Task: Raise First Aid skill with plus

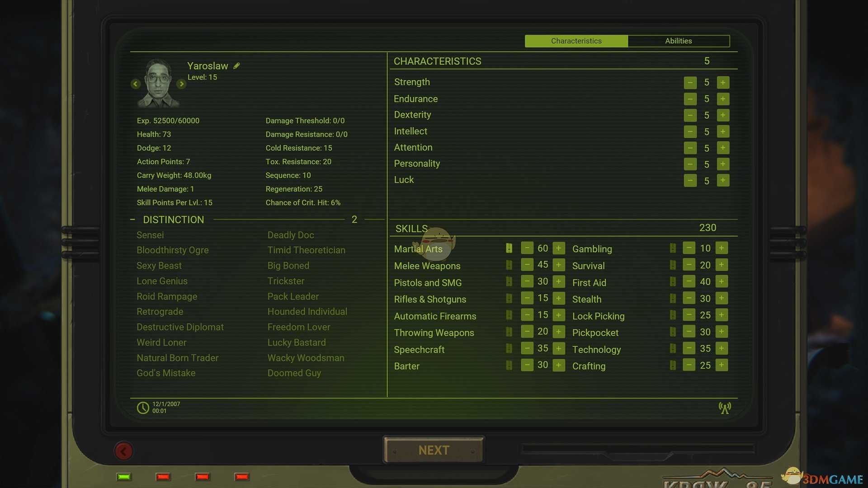Action: tap(722, 282)
